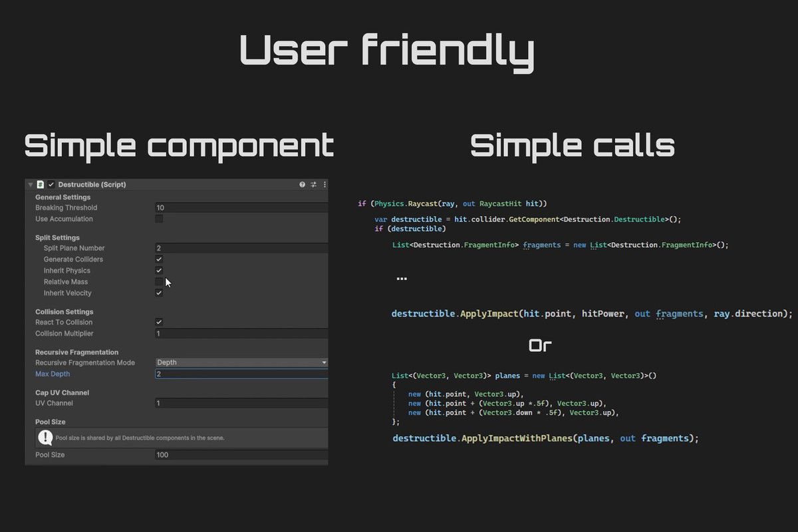
Task: Collapse the Destructible component foldout arrow
Action: 30,184
